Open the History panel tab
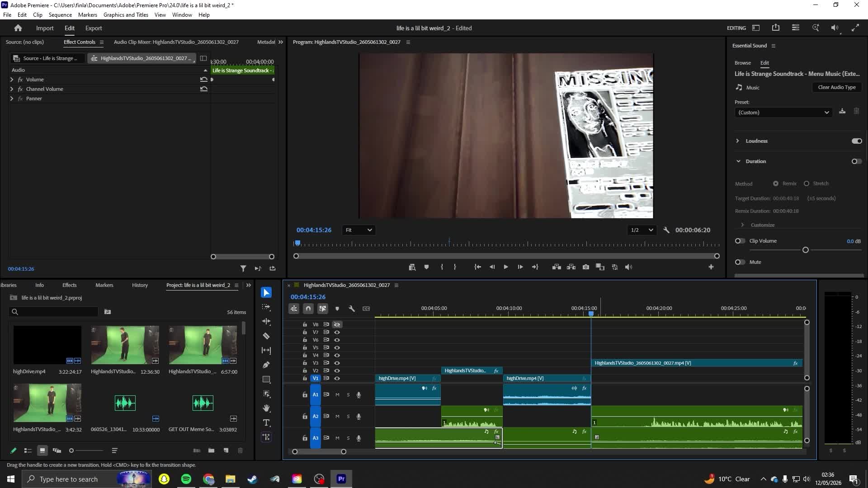Image resolution: width=868 pixels, height=488 pixels. pos(140,285)
